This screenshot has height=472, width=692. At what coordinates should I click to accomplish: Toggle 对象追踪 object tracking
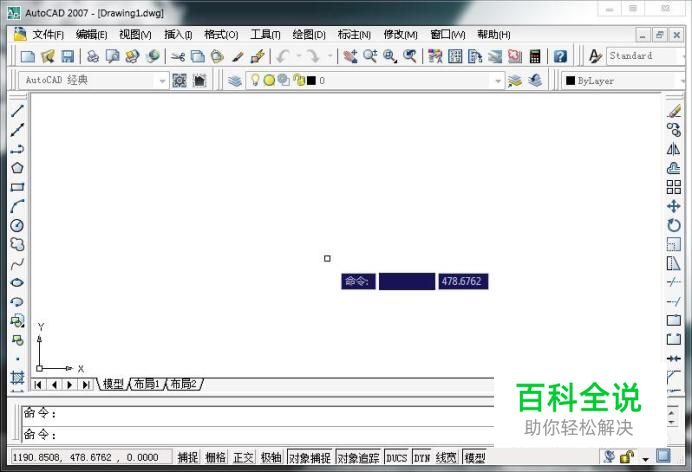pyautogui.click(x=358, y=458)
